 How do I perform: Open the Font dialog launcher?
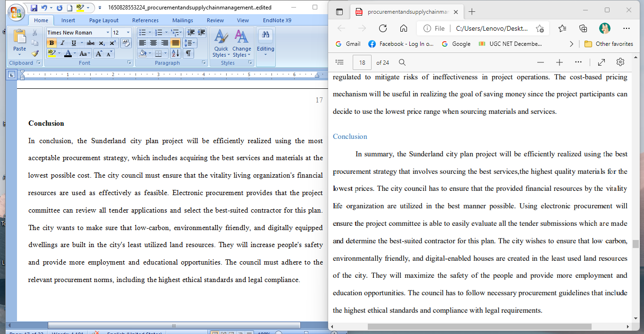129,63
